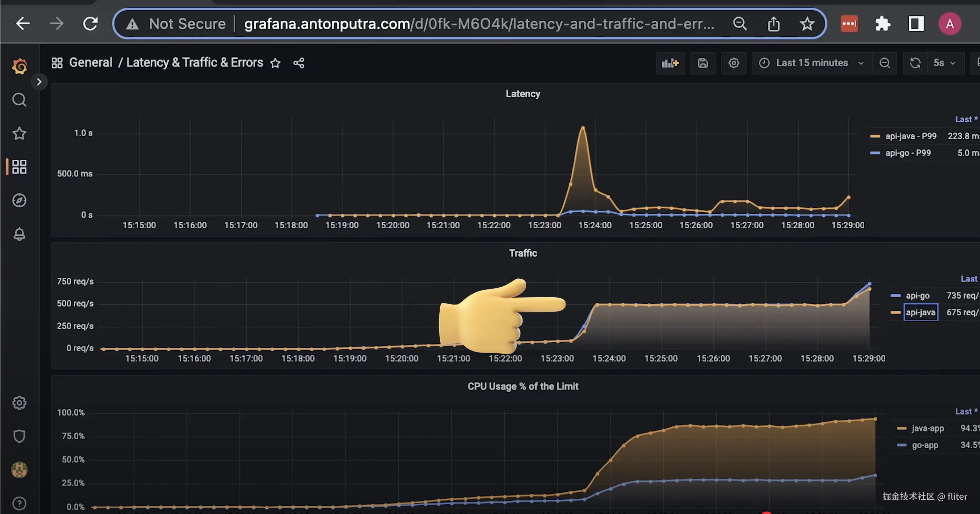Click java-app color swatch in CPU legend
This screenshot has height=514, width=980.
tap(901, 428)
